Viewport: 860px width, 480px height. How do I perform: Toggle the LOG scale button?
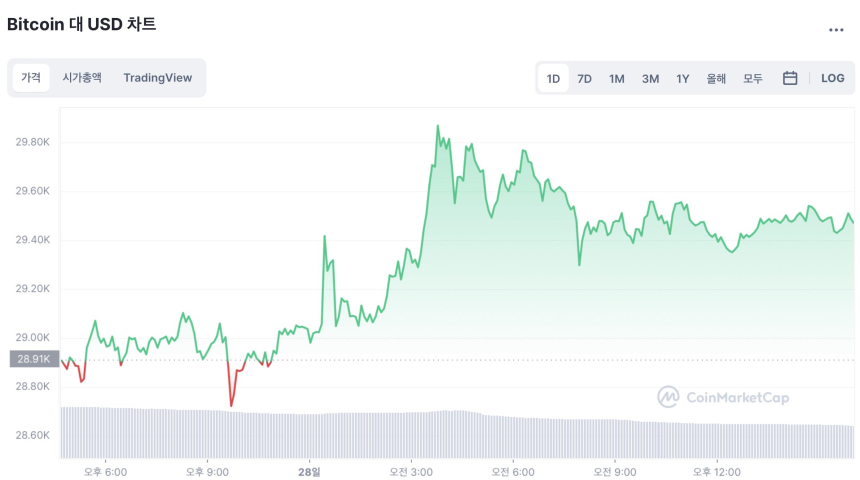pyautogui.click(x=832, y=78)
